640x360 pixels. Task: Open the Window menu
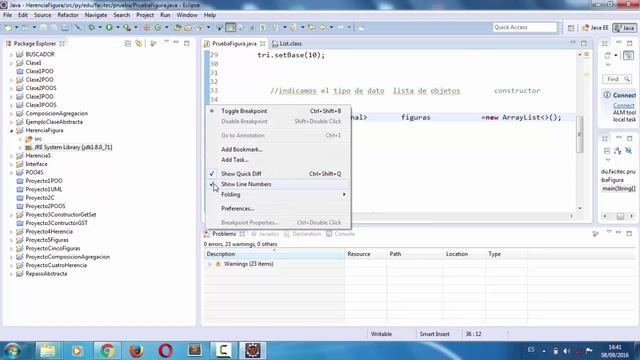pos(187,15)
